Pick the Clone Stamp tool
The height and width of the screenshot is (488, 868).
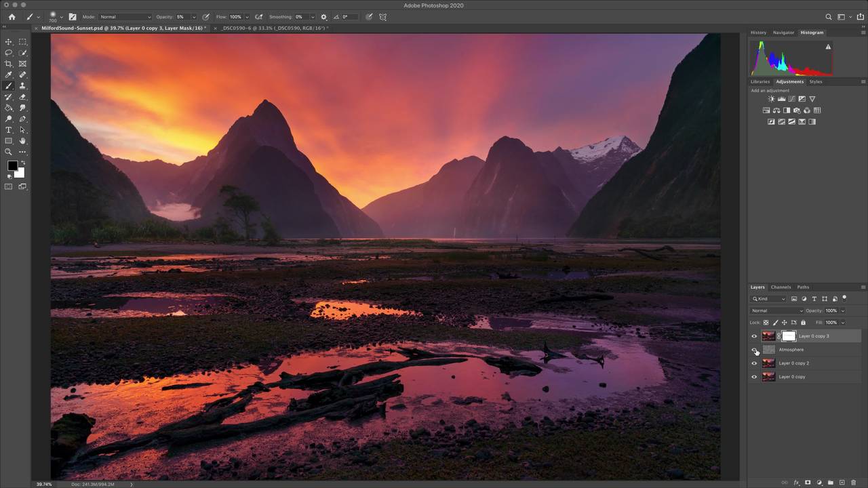[x=22, y=86]
